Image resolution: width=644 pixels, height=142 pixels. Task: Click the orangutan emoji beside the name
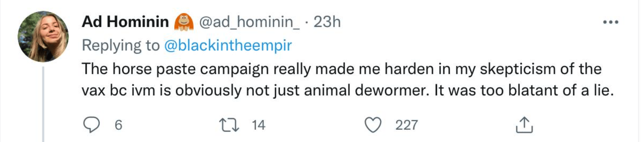pos(184,22)
